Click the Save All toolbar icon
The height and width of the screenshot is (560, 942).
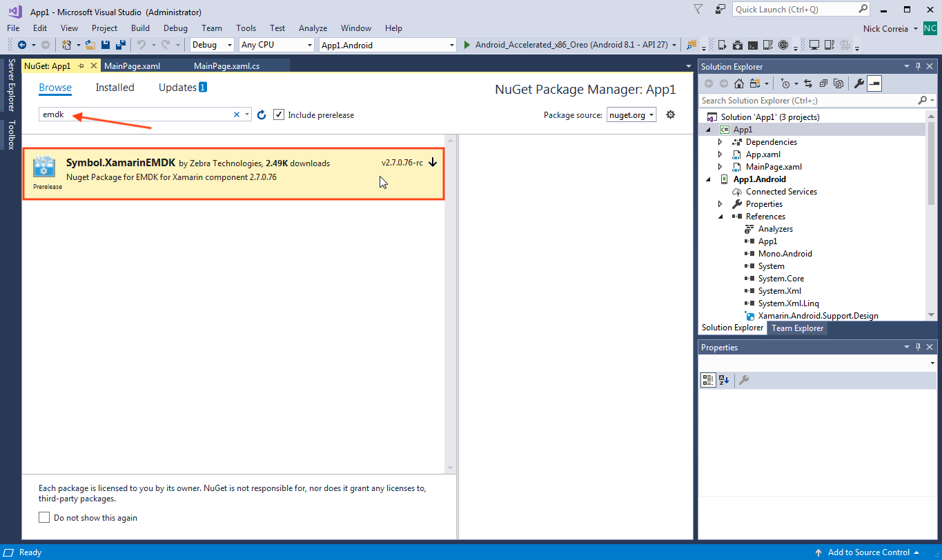click(120, 45)
